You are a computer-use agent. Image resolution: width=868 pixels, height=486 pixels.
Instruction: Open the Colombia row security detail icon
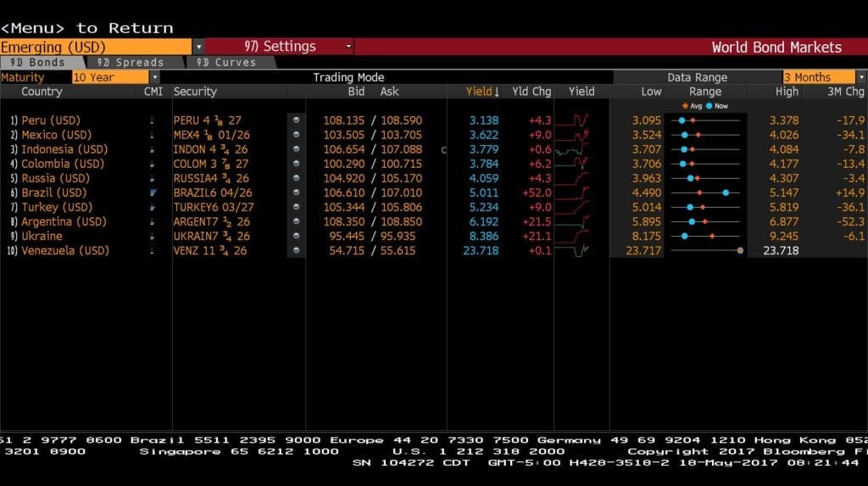[296, 163]
